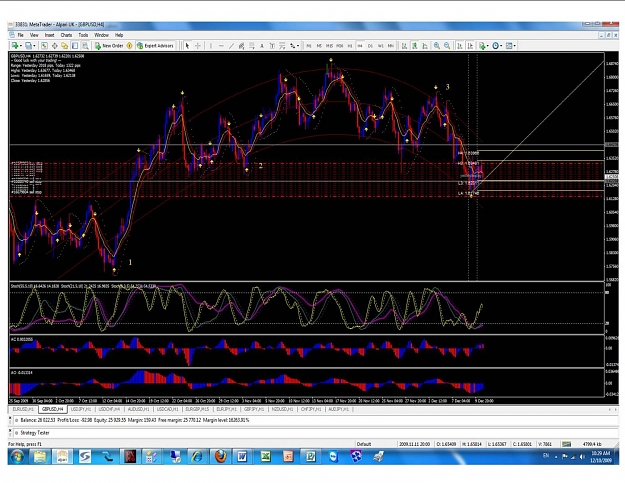The image size is (625, 483).
Task: Set timeframe to M1
Action: pyautogui.click(x=309, y=46)
